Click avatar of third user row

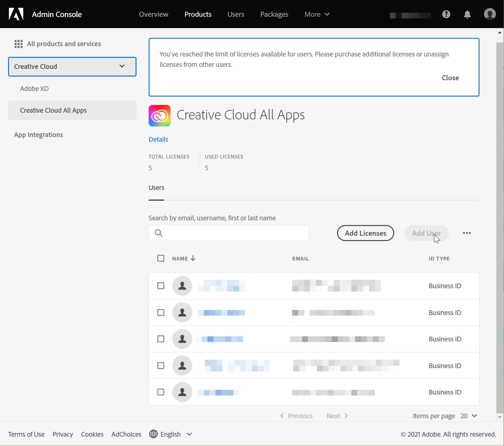coord(182,339)
